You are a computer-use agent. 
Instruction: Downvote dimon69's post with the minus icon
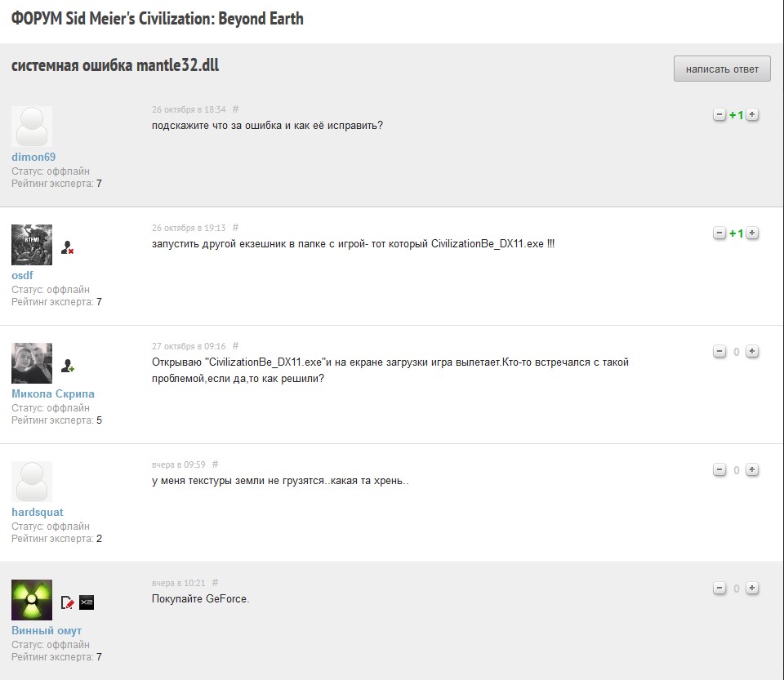coord(719,115)
